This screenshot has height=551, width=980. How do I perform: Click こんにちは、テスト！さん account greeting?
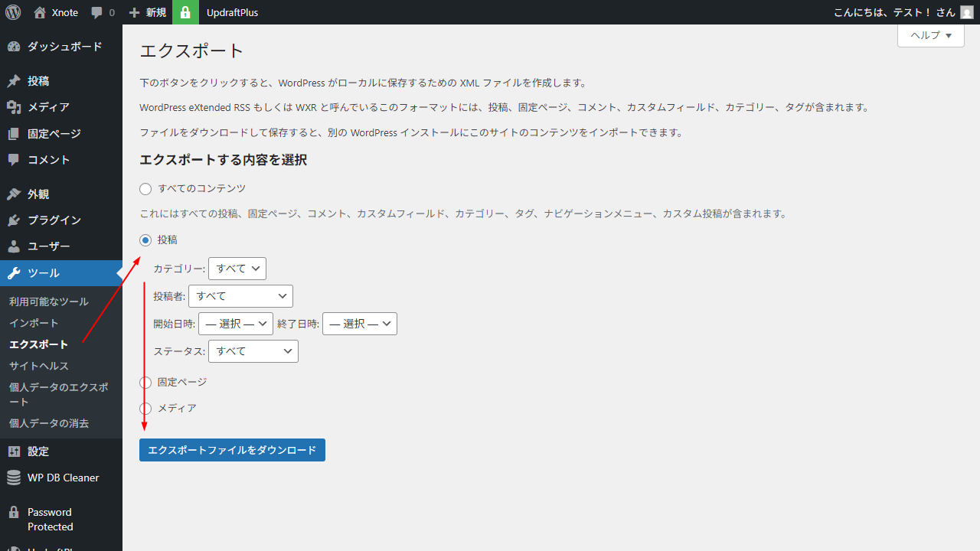pyautogui.click(x=894, y=12)
